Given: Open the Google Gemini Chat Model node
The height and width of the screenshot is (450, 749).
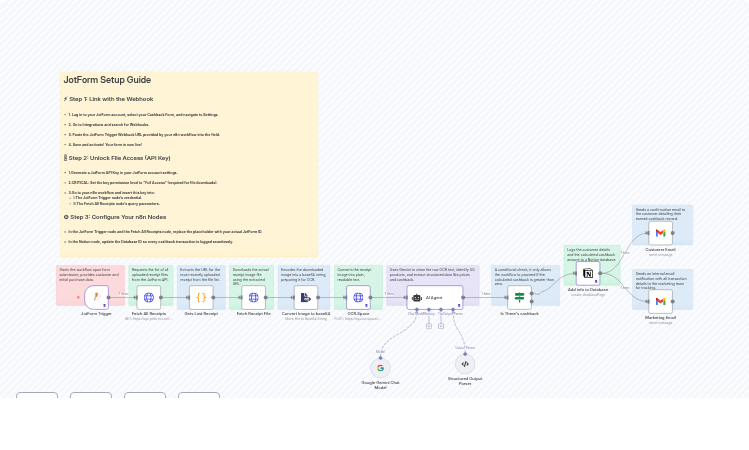Looking at the screenshot, I should [x=380, y=368].
